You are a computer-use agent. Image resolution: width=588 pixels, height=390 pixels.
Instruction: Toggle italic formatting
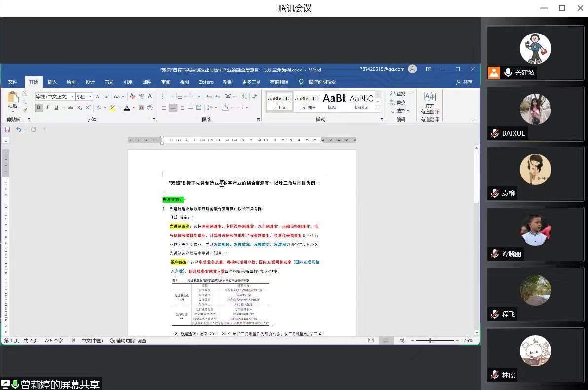(x=48, y=108)
